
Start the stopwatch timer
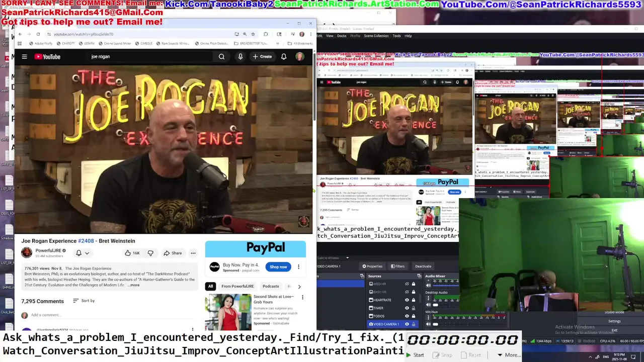[x=416, y=355]
